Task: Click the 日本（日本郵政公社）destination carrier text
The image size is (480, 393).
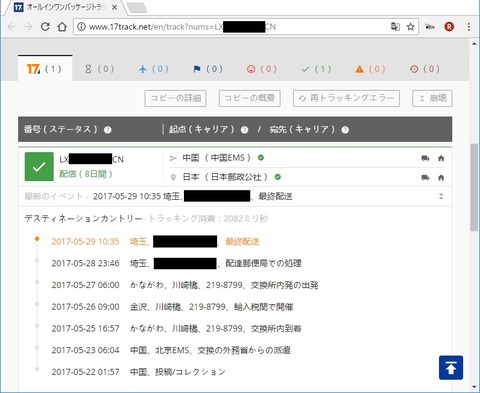Action: pos(225,177)
